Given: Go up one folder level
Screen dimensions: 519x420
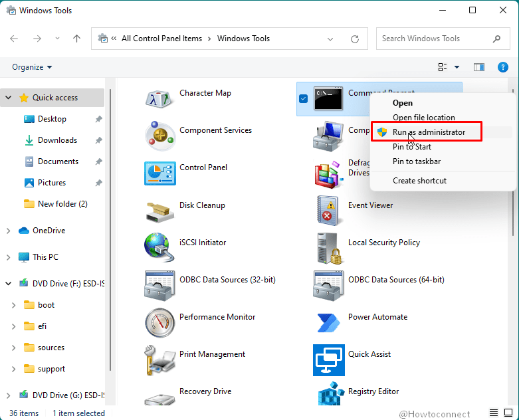Looking at the screenshot, I should coord(76,39).
